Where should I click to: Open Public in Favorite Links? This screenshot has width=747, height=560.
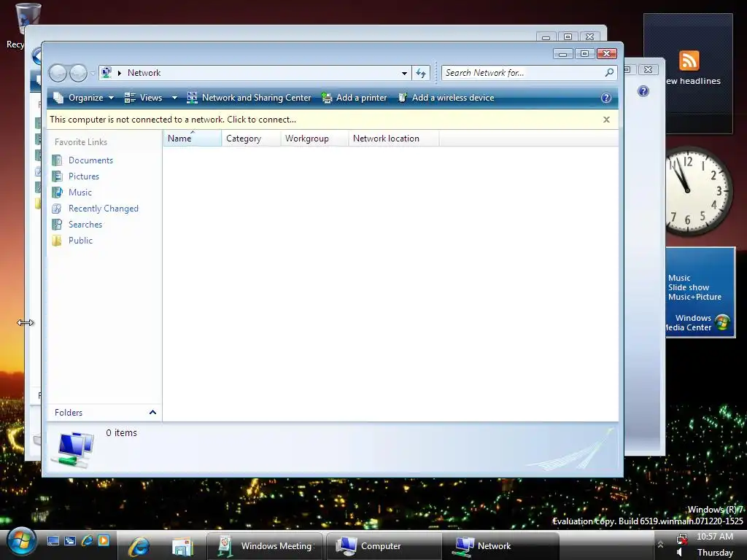pyautogui.click(x=80, y=241)
